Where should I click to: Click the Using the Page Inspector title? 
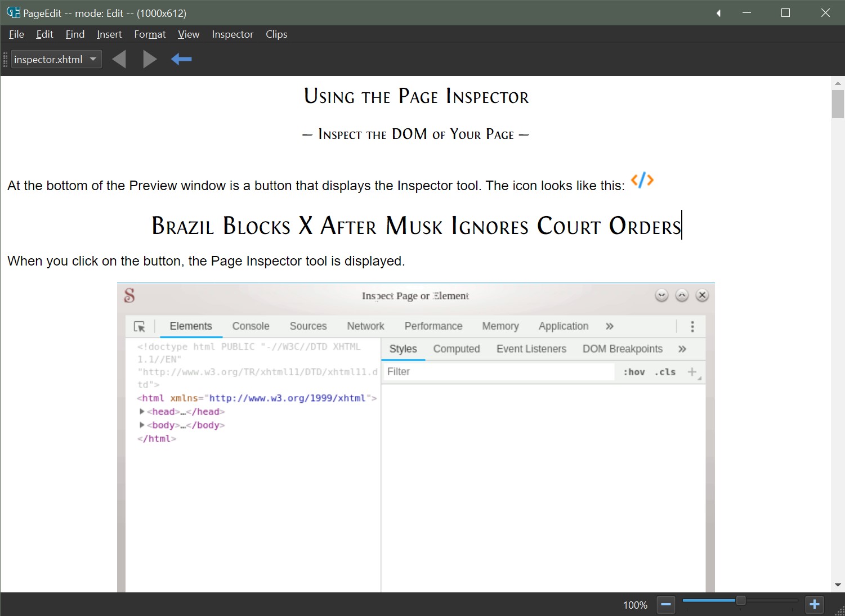pos(416,96)
